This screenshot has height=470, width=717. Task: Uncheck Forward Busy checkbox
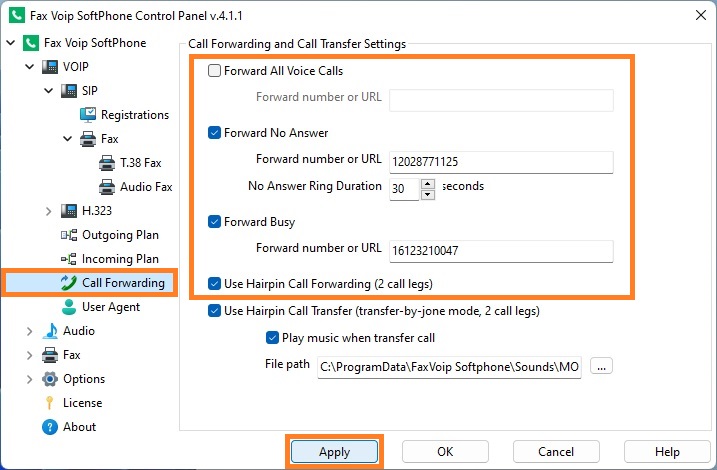point(214,222)
